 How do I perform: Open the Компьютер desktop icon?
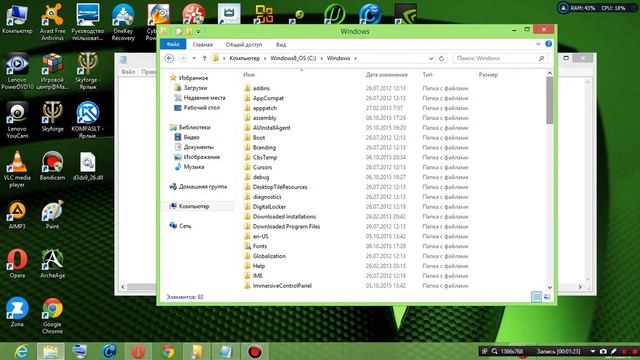click(x=17, y=18)
